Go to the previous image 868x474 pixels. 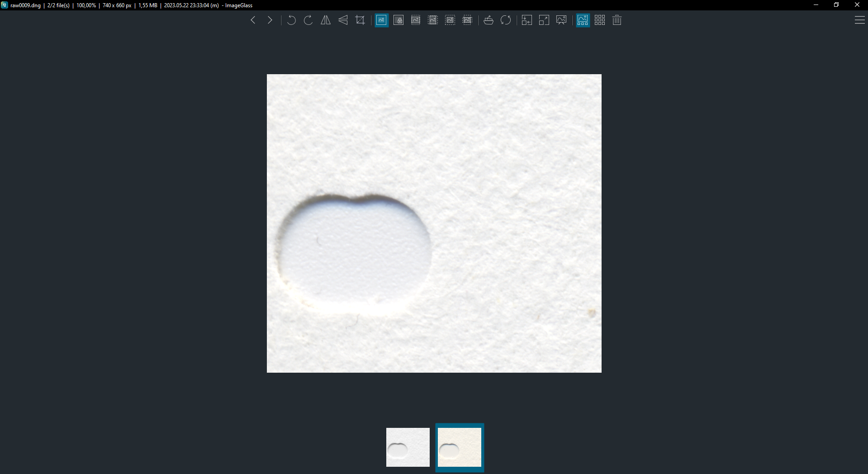pos(253,20)
